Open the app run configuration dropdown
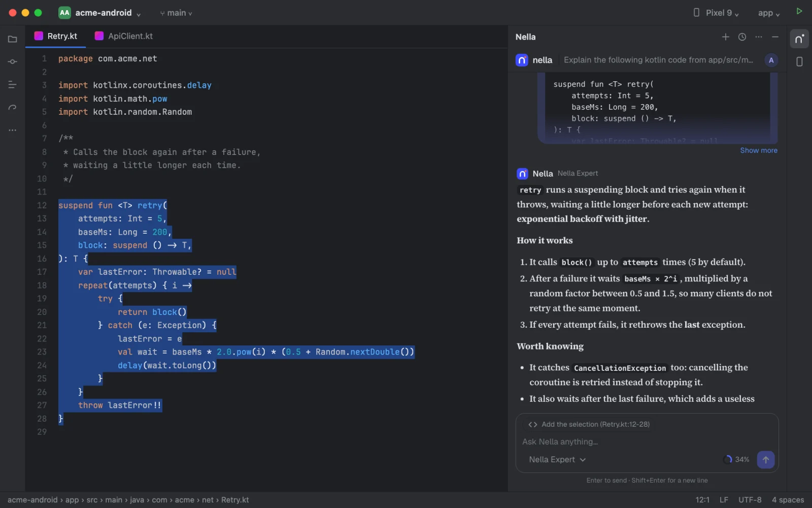 [x=769, y=13]
